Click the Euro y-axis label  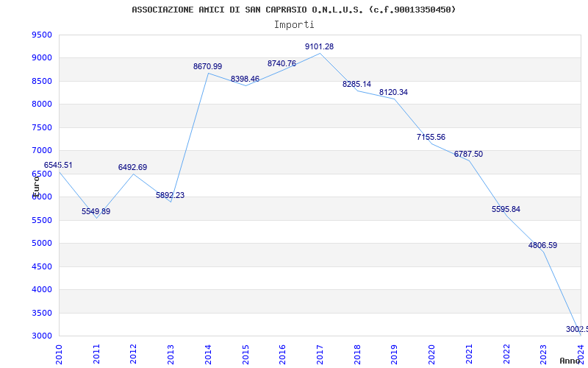(35, 187)
